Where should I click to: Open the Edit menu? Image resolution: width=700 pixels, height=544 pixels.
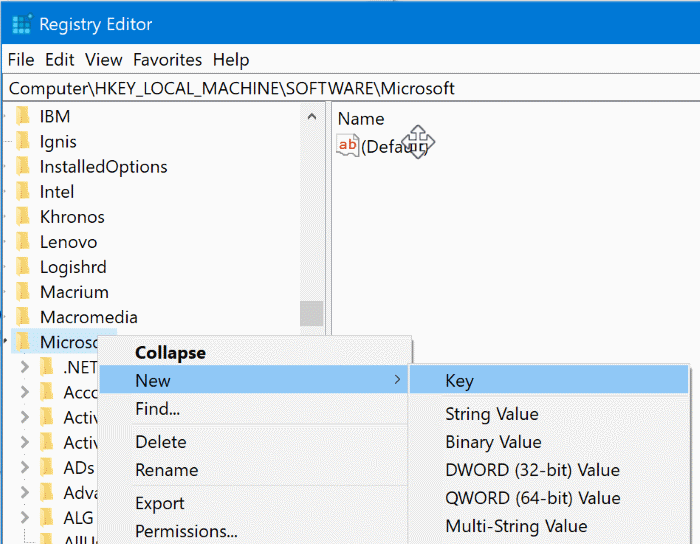(x=59, y=60)
